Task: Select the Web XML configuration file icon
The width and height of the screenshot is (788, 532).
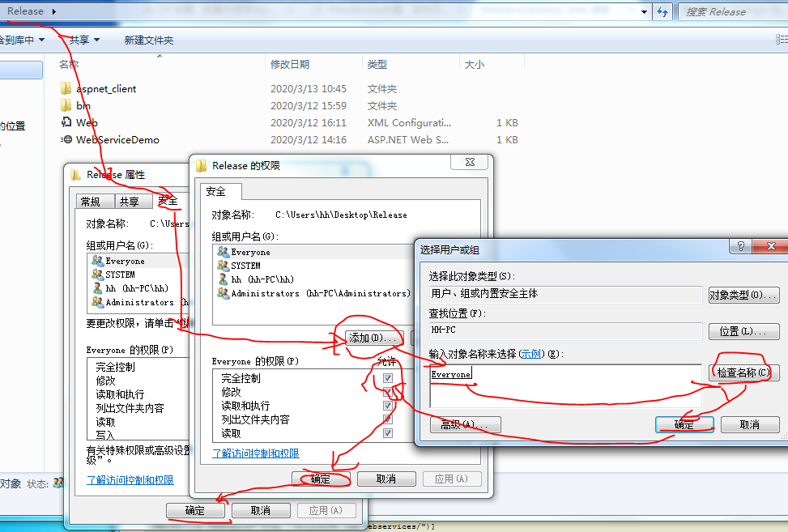Action: pos(66,122)
